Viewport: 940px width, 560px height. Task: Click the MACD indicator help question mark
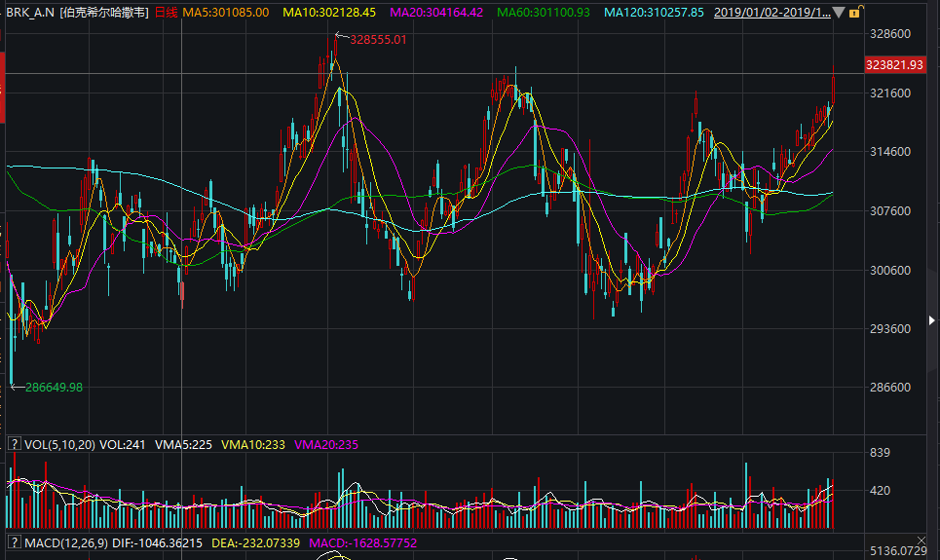(x=14, y=541)
